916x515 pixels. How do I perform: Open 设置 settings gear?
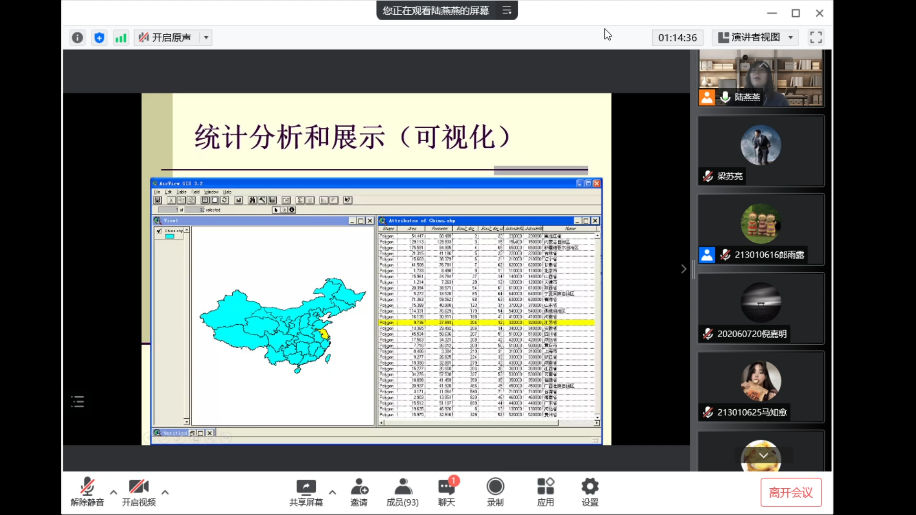tap(590, 491)
